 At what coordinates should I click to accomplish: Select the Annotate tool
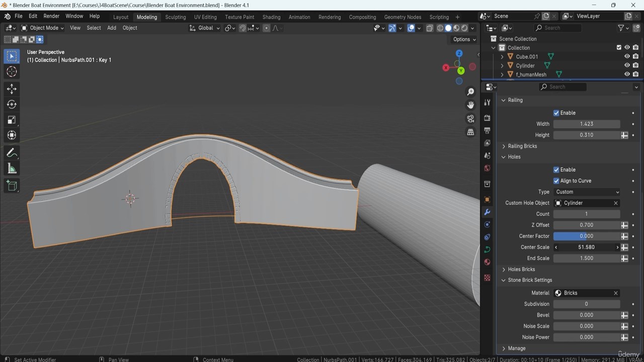[x=12, y=153]
